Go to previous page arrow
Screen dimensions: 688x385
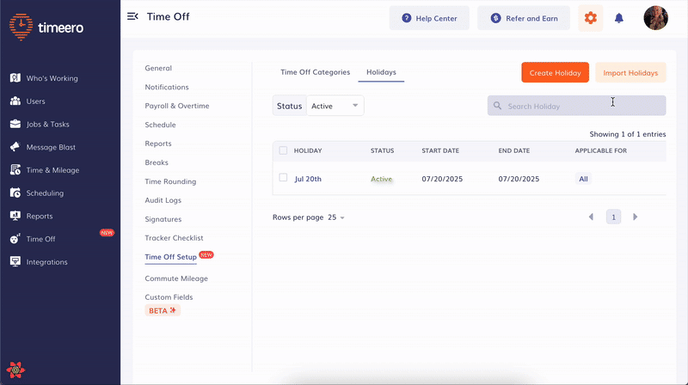click(x=591, y=217)
